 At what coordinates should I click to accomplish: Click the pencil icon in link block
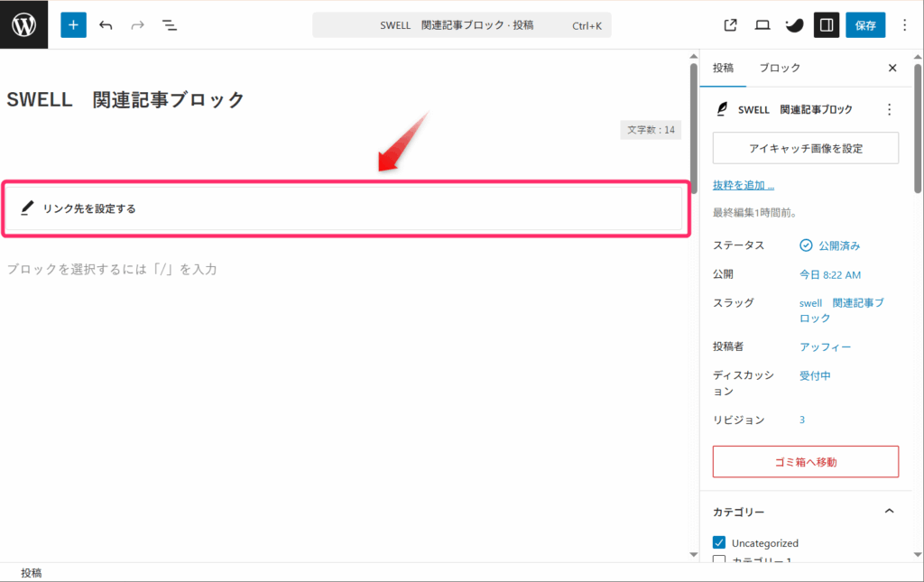(x=27, y=208)
